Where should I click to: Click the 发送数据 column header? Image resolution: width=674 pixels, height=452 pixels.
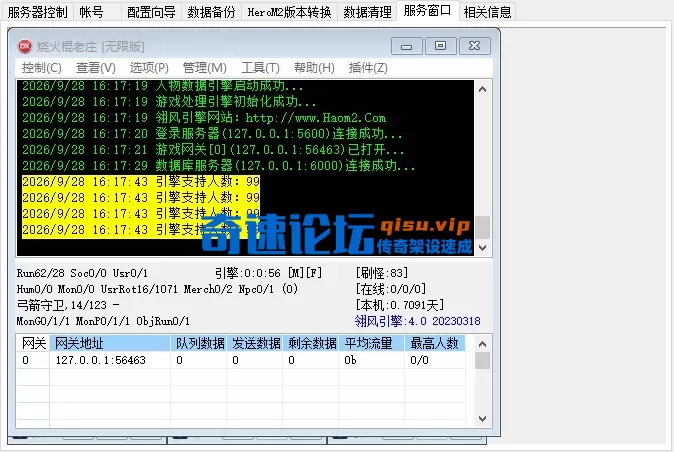(x=255, y=343)
